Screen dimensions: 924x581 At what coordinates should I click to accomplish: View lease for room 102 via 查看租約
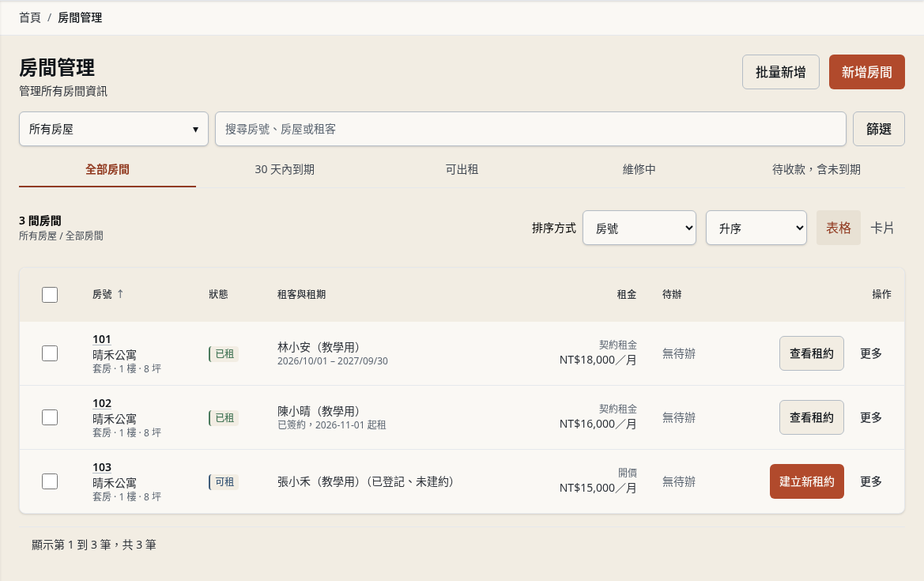[812, 418]
